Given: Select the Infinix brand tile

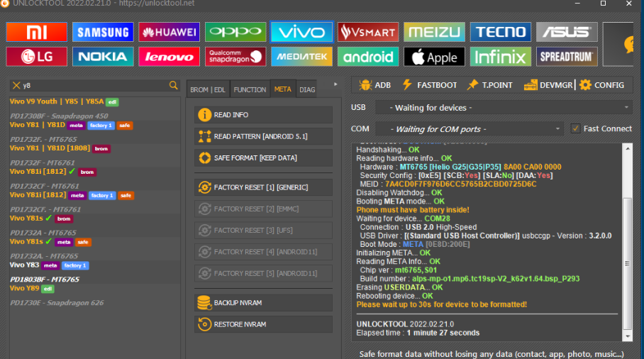Looking at the screenshot, I should [x=501, y=57].
